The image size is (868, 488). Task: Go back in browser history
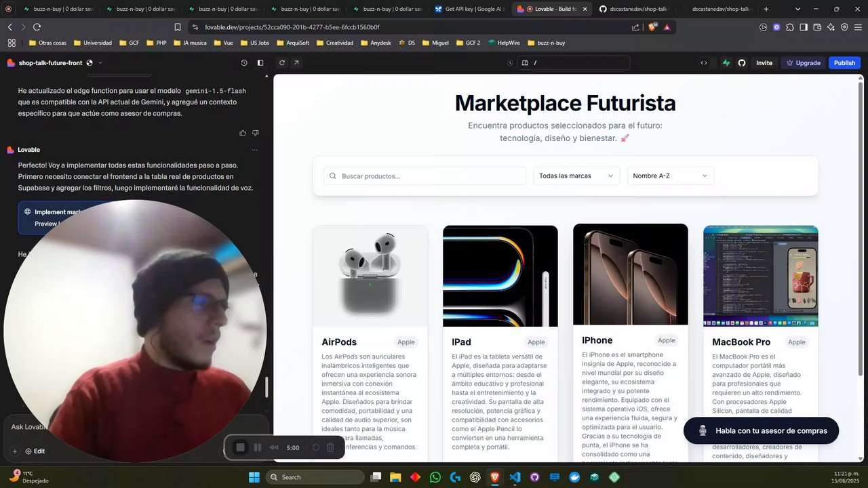(9, 27)
